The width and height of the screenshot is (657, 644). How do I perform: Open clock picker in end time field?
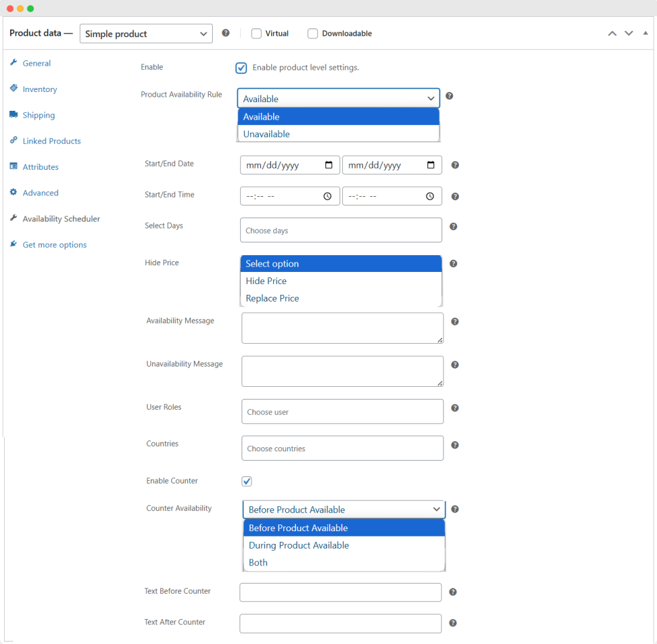click(429, 196)
